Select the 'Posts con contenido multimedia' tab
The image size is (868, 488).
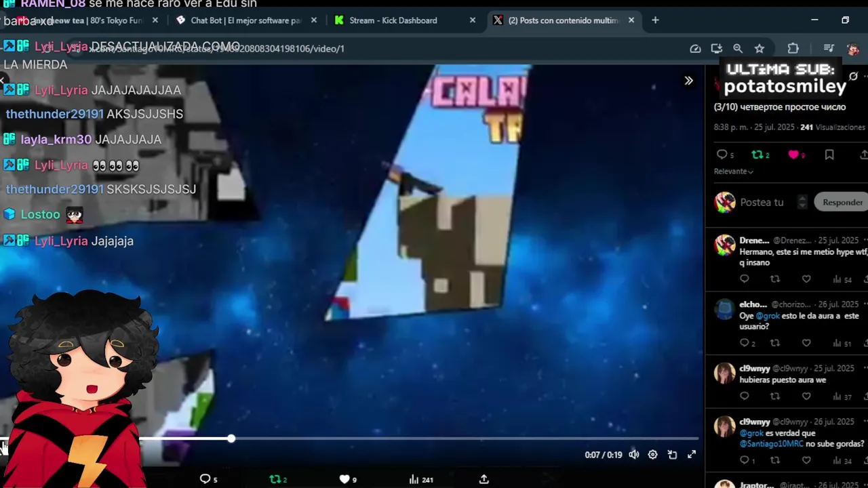[564, 20]
